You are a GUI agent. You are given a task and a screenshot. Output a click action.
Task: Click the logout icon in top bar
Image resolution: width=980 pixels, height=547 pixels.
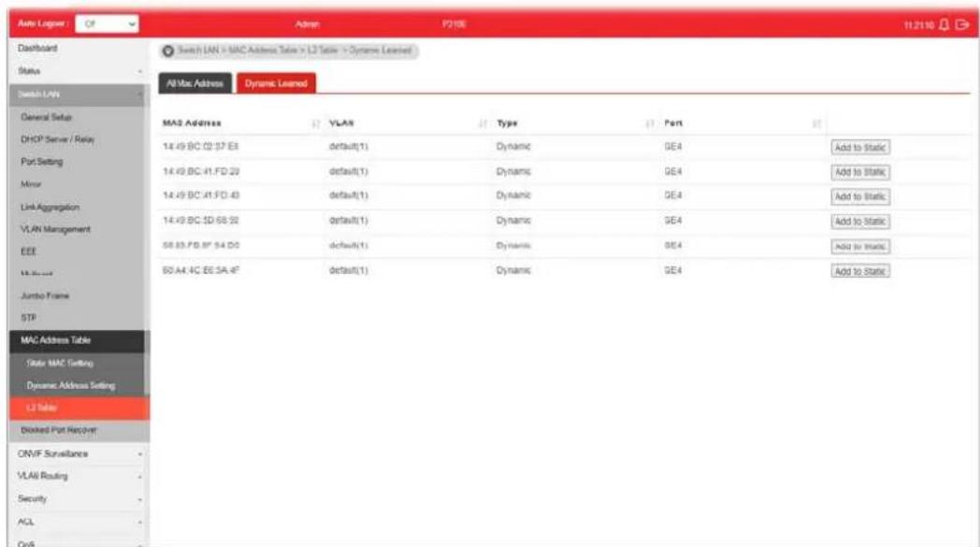[962, 24]
